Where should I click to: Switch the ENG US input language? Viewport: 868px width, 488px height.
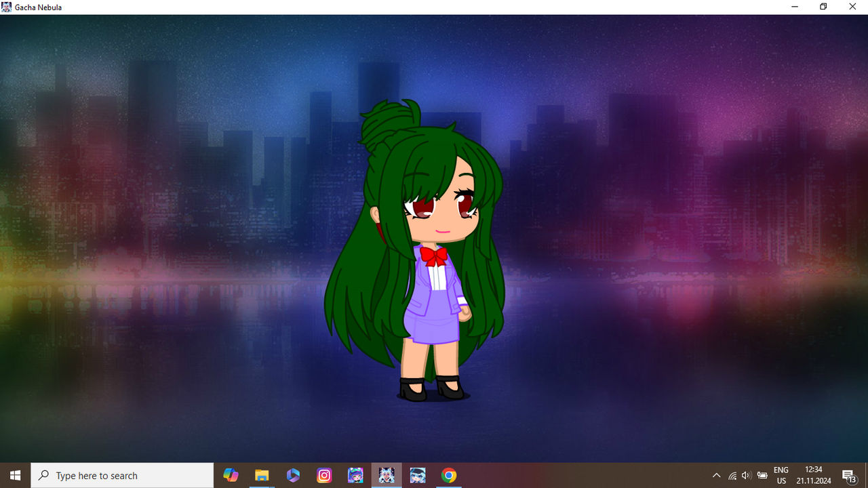[x=781, y=475]
